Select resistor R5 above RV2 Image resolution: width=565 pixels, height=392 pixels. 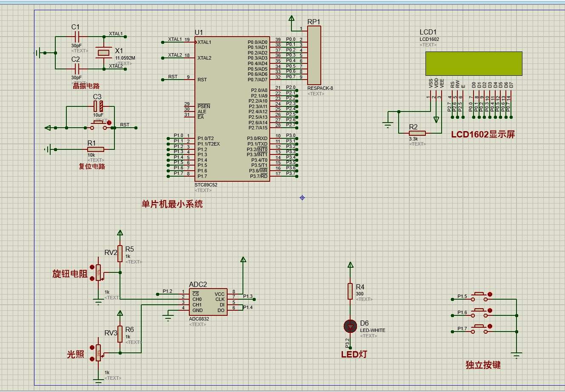point(120,254)
